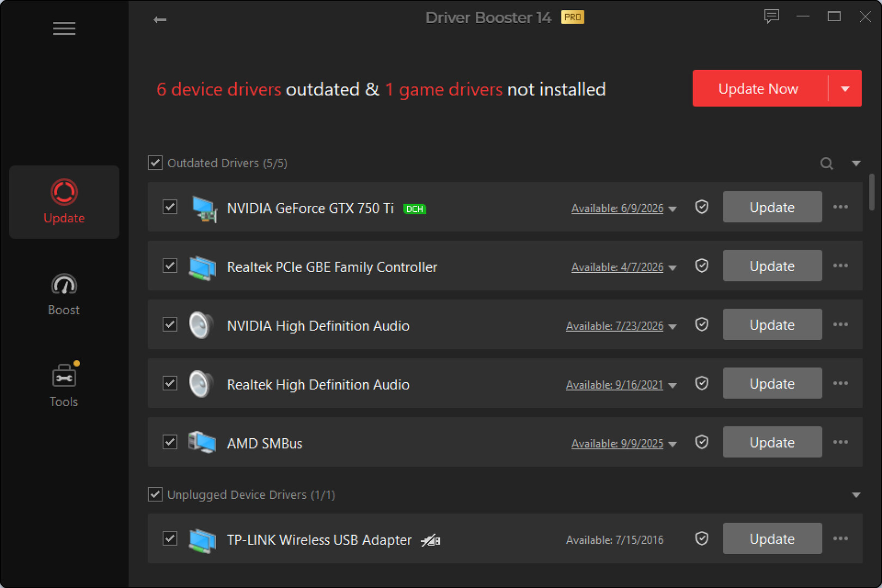Uncheck the AMD SMBus checkbox
The width and height of the screenshot is (882, 588).
[170, 442]
